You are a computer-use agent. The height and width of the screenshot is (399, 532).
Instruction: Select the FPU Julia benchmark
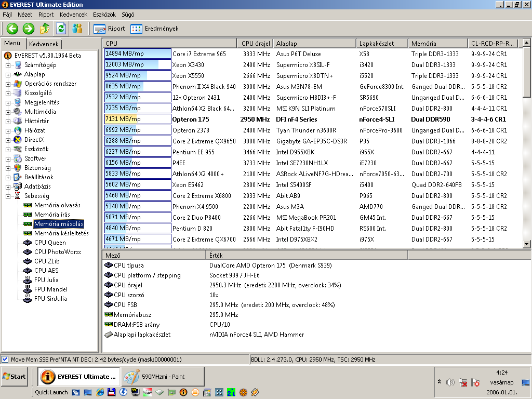coord(46,280)
